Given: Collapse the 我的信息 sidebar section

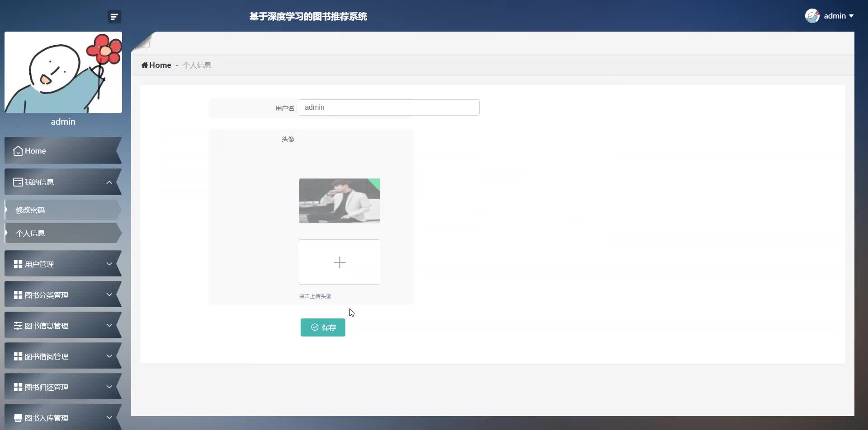Looking at the screenshot, I should 109,182.
